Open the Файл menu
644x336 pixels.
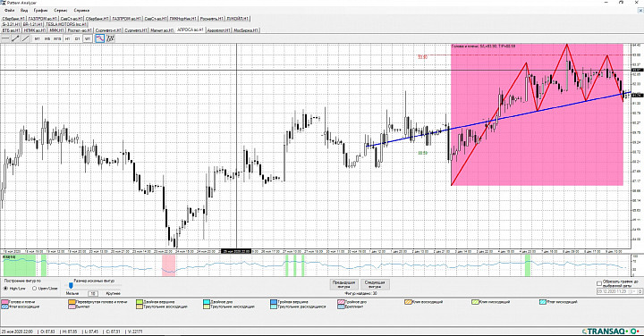[x=10, y=10]
